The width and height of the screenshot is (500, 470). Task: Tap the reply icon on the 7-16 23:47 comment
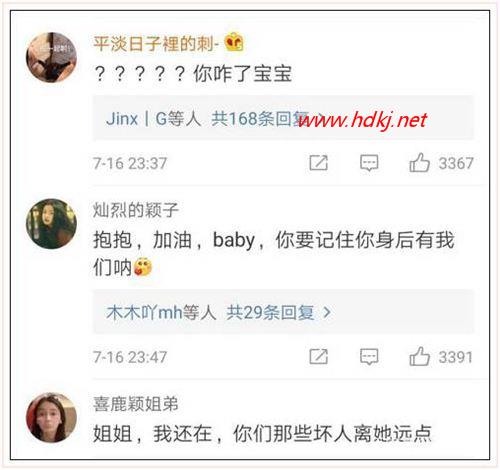point(369,357)
